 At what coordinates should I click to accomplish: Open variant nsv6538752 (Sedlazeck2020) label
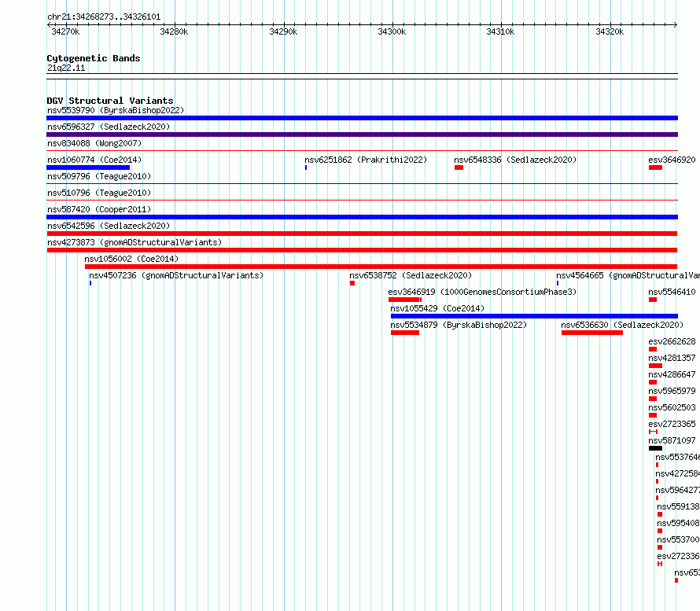point(411,275)
